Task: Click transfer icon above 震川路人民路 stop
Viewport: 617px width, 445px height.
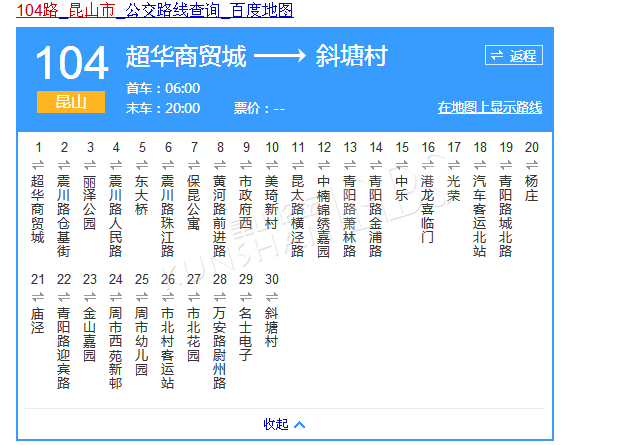Action: (116, 164)
